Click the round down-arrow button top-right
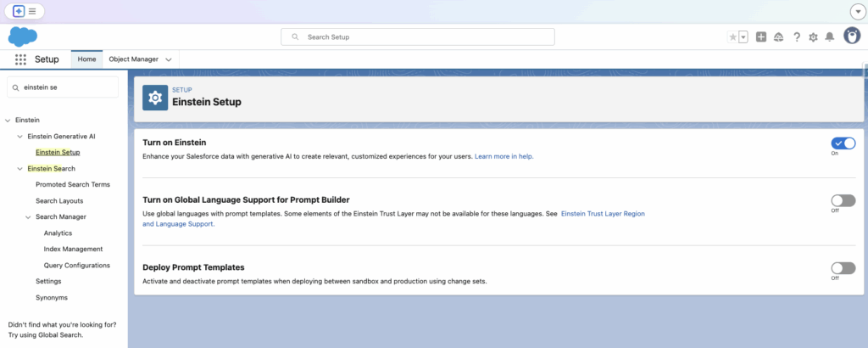 (x=856, y=12)
